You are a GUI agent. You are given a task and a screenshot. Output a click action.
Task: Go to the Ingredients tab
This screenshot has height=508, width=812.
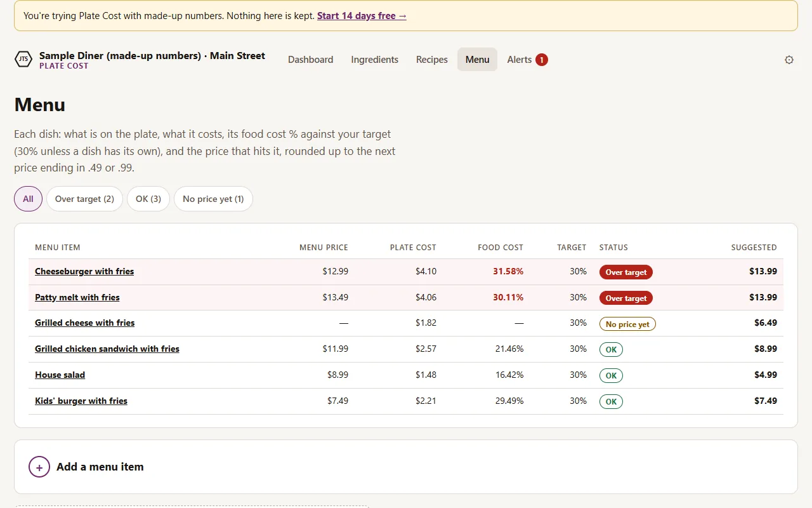tap(375, 60)
